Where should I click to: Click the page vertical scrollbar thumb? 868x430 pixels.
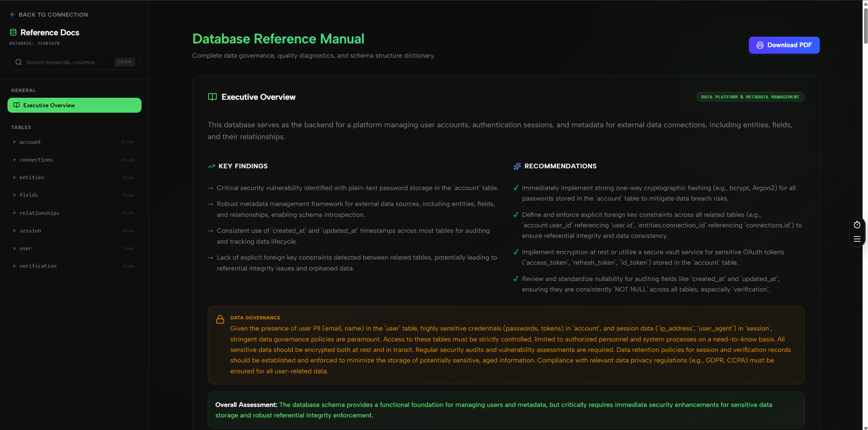click(865, 25)
